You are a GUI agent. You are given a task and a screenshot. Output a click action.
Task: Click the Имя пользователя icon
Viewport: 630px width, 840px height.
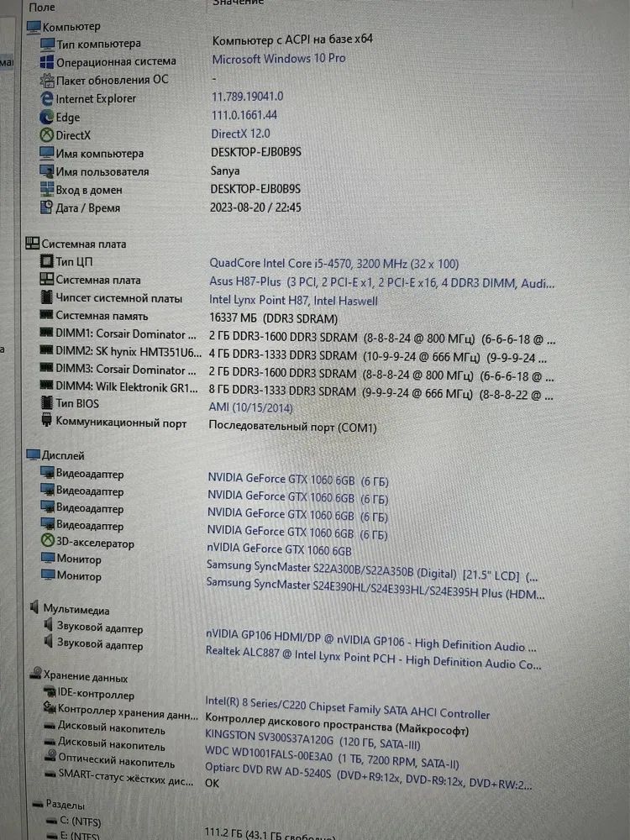46,171
